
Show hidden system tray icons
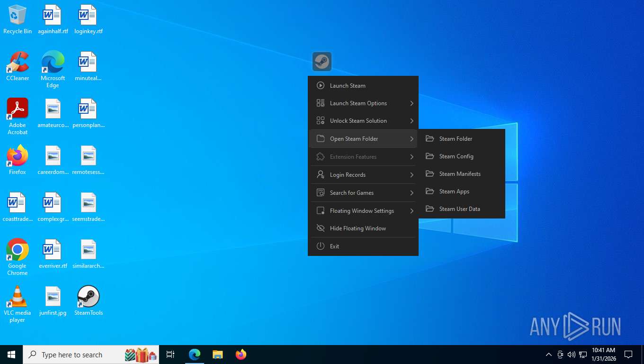[549, 355]
